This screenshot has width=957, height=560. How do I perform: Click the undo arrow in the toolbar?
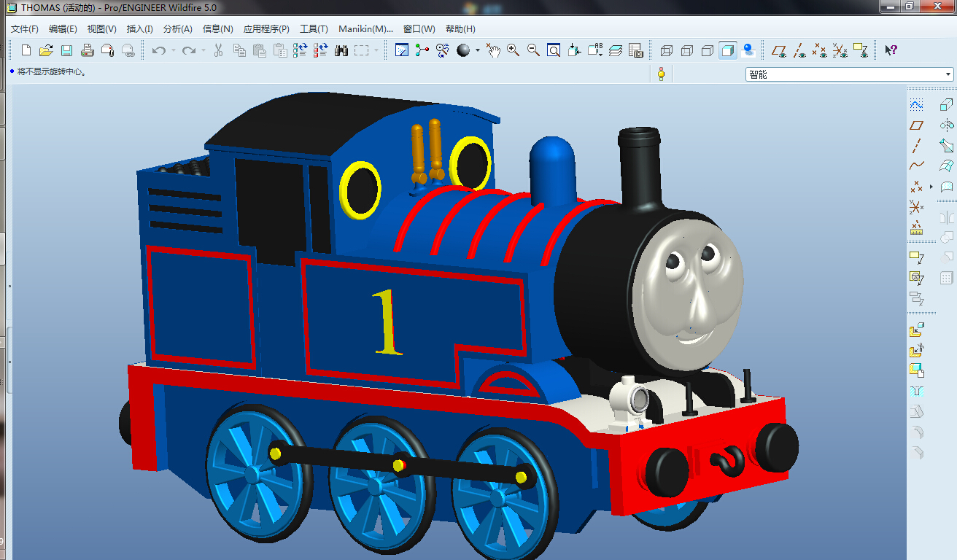click(x=158, y=50)
